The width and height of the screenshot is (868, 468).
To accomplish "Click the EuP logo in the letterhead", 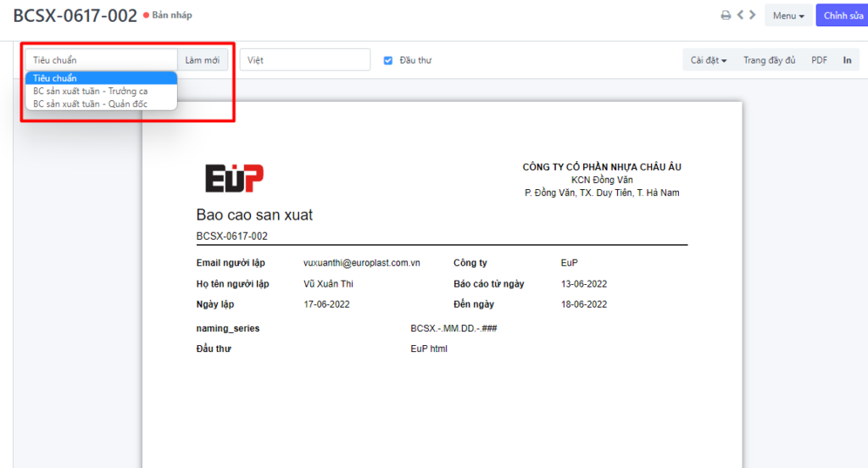I will coord(235,178).
